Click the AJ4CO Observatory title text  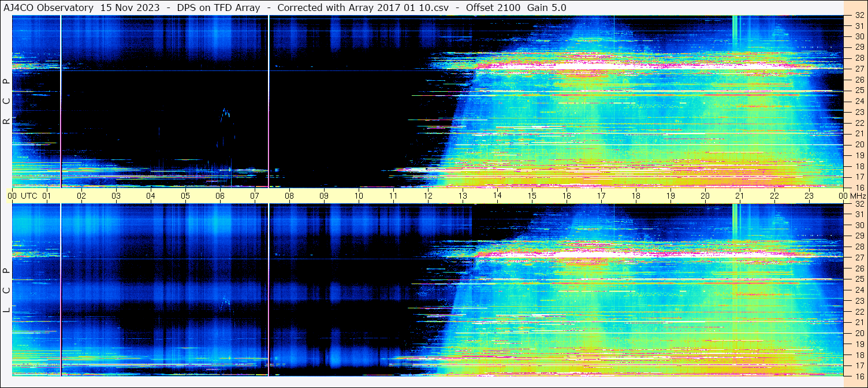point(47,8)
